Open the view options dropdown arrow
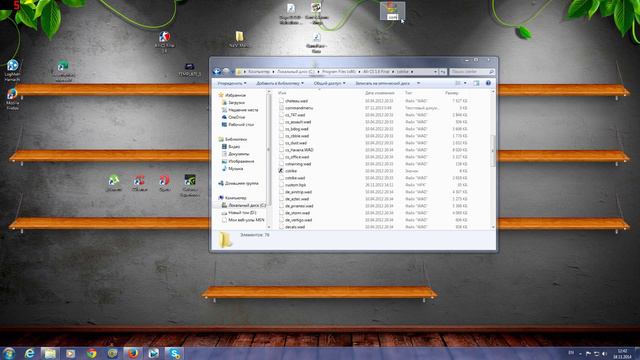640x360 pixels. (x=465, y=83)
